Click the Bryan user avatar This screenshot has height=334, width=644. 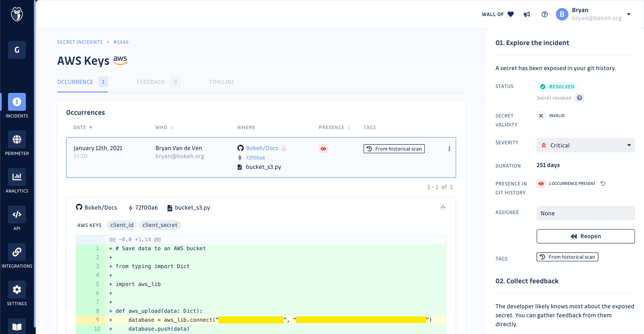coord(562,14)
